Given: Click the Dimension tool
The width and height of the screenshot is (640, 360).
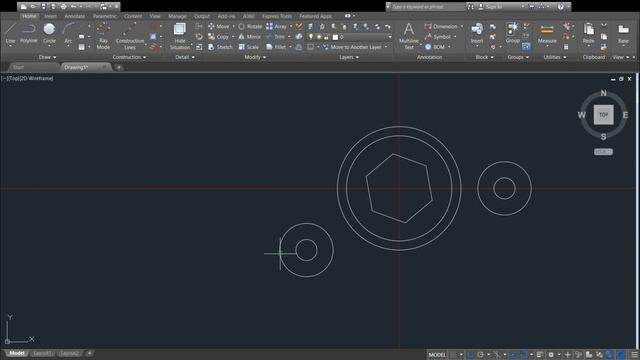Looking at the screenshot, I should click(441, 26).
